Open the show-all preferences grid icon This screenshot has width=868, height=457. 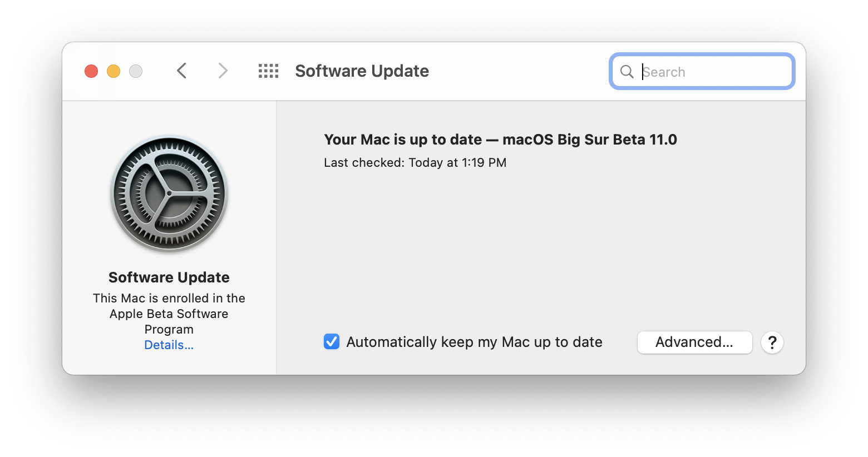click(x=268, y=71)
